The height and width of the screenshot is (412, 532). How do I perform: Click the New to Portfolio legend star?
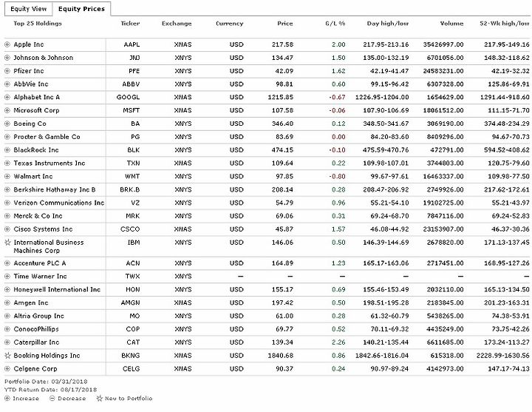99,399
